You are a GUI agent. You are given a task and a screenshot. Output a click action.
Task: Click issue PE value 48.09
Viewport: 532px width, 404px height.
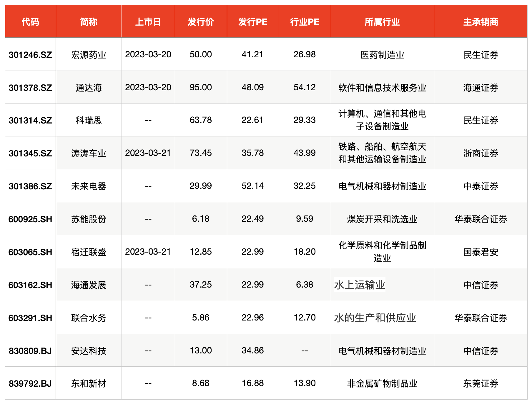(253, 87)
